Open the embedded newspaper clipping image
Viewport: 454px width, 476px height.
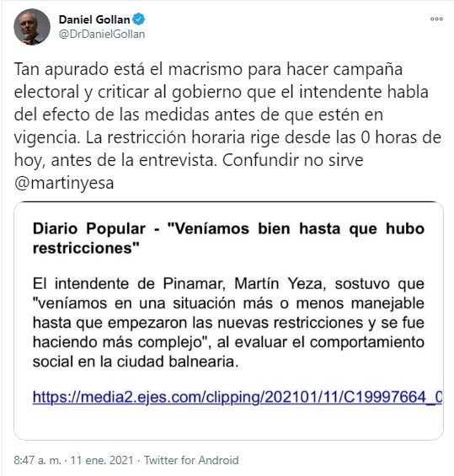coord(228,321)
